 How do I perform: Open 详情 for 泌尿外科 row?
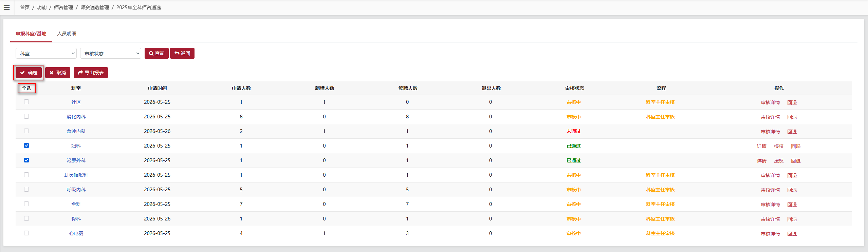coord(762,161)
